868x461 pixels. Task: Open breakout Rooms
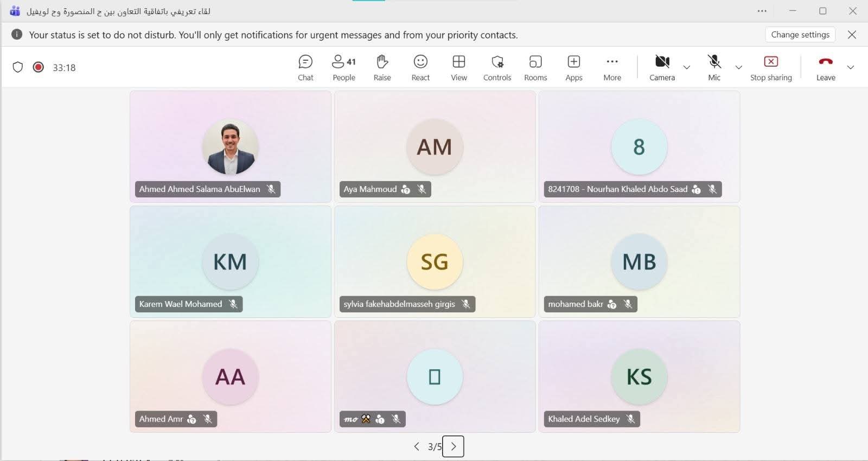pyautogui.click(x=535, y=68)
